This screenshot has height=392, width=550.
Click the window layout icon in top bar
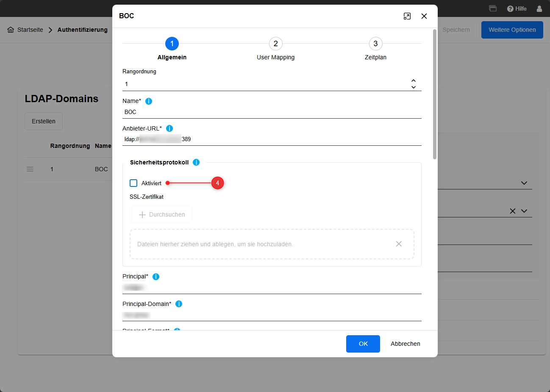pyautogui.click(x=493, y=8)
